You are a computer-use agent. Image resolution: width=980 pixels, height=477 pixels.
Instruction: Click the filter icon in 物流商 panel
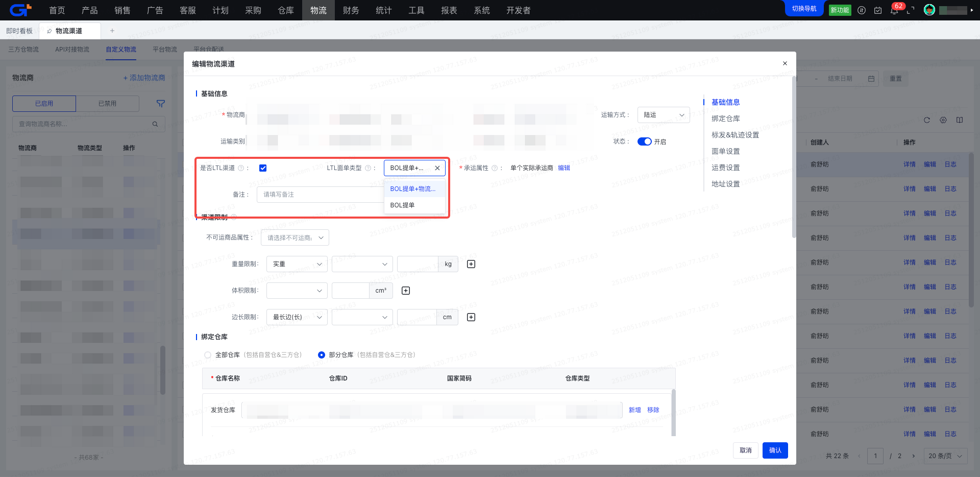pyautogui.click(x=160, y=104)
